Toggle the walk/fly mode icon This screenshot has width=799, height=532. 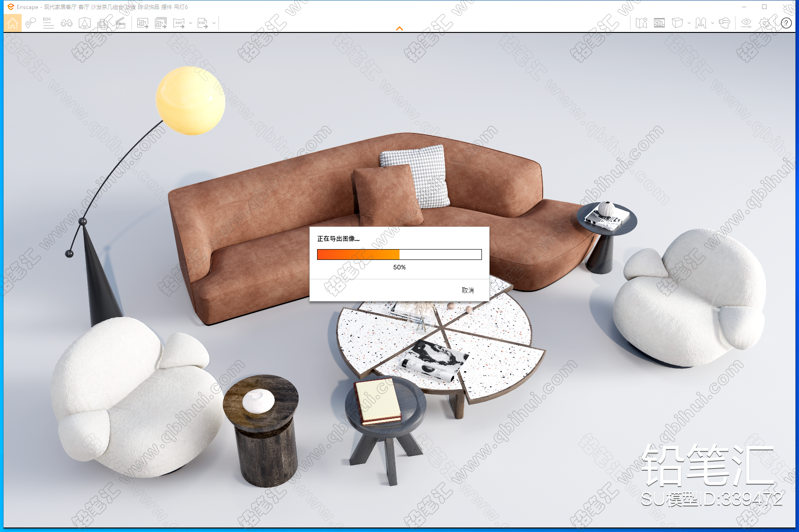tap(701, 23)
